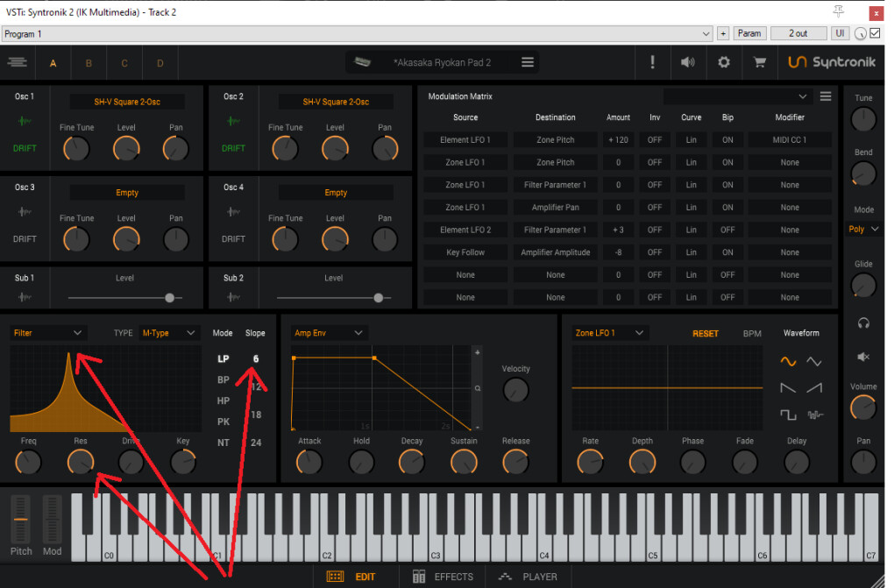Viewport: 894px width, 588px height.
Task: Switch to the PLAYER tab
Action: coord(528,577)
